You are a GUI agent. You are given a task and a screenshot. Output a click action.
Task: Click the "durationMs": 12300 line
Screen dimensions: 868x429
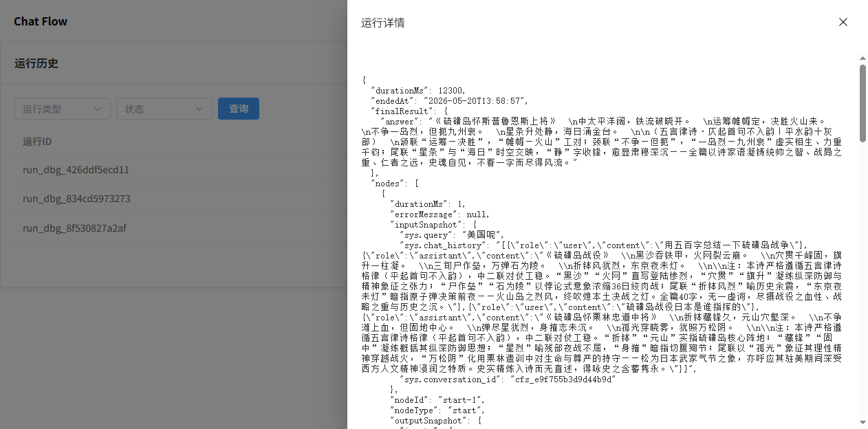click(x=418, y=90)
